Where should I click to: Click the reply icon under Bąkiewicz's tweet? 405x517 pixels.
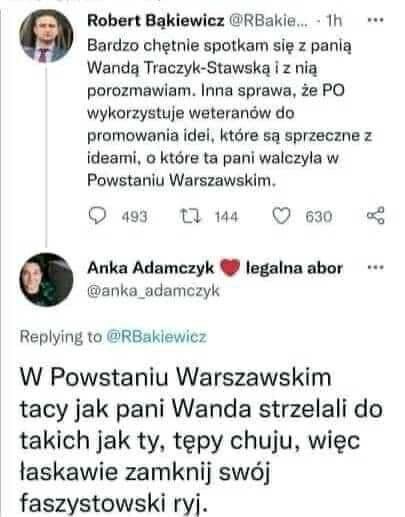97,216
